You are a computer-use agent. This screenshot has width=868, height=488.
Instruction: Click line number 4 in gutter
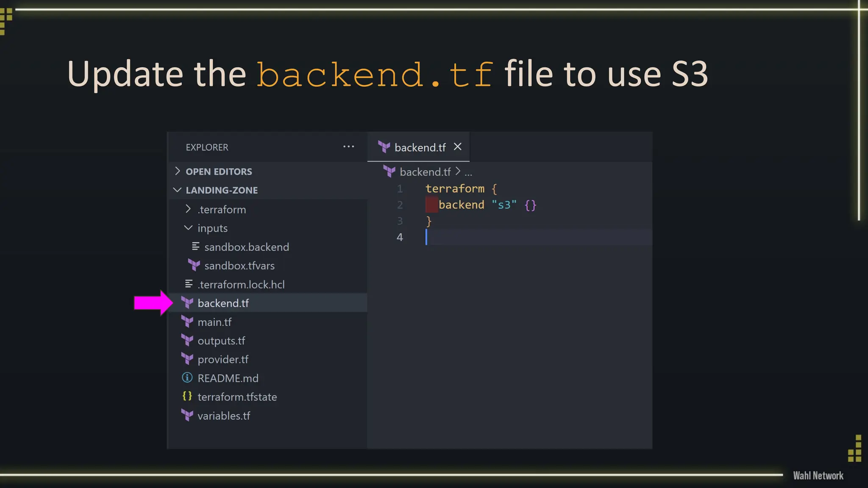click(x=400, y=237)
